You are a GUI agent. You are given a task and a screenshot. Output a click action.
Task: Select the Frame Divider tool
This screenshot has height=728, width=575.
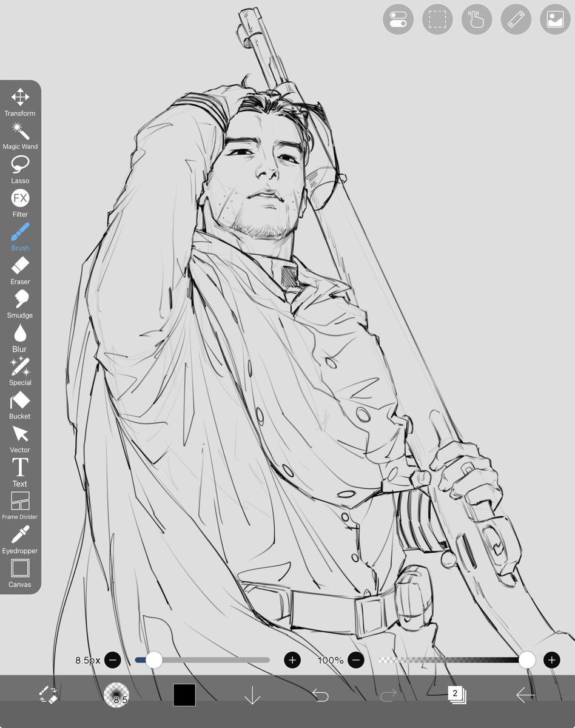[x=20, y=506]
